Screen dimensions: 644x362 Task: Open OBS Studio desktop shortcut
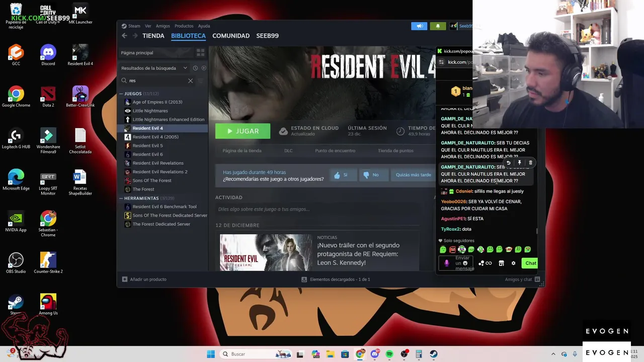point(16,263)
